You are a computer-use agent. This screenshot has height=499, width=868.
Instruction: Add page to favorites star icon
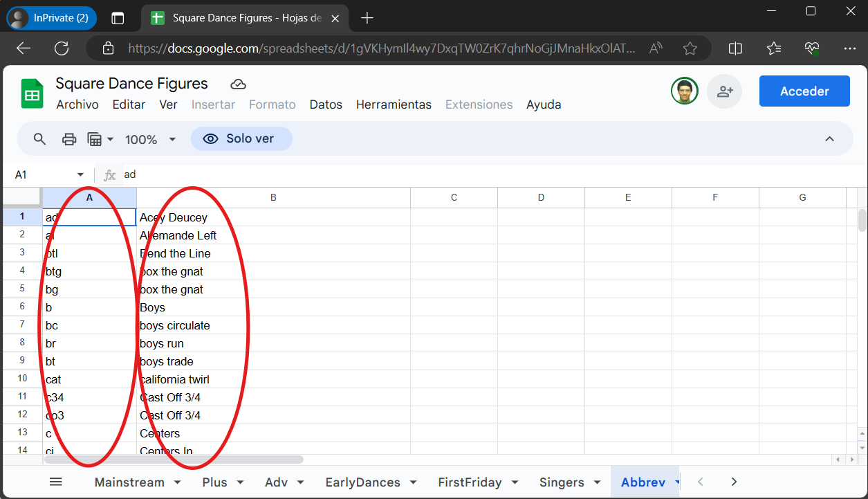690,48
